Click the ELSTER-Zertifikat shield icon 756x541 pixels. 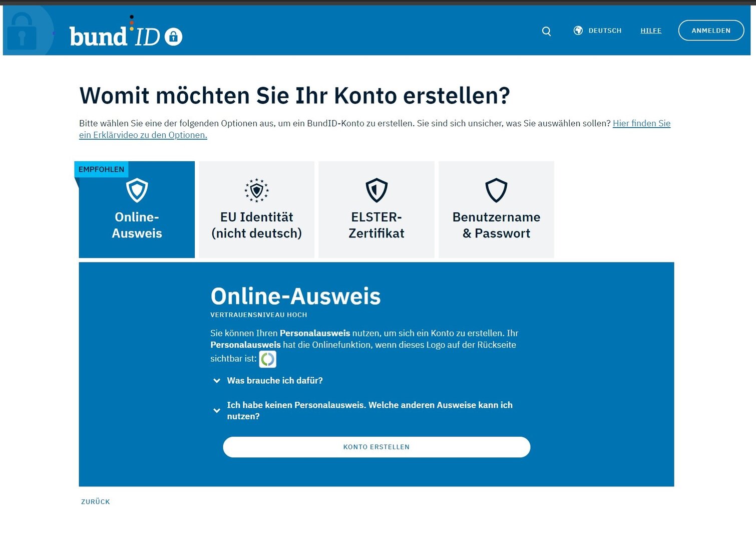pos(376,190)
